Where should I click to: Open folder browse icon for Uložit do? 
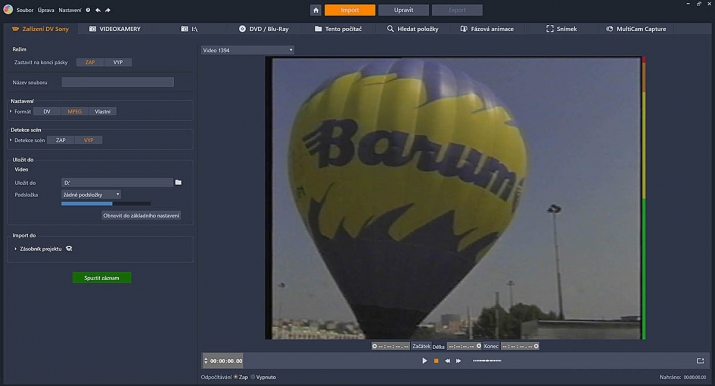click(178, 182)
